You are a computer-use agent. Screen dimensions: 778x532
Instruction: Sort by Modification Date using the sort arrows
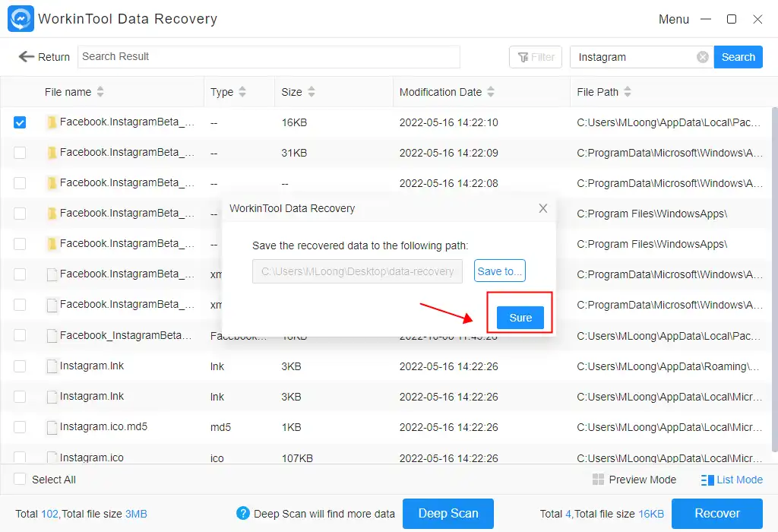491,92
